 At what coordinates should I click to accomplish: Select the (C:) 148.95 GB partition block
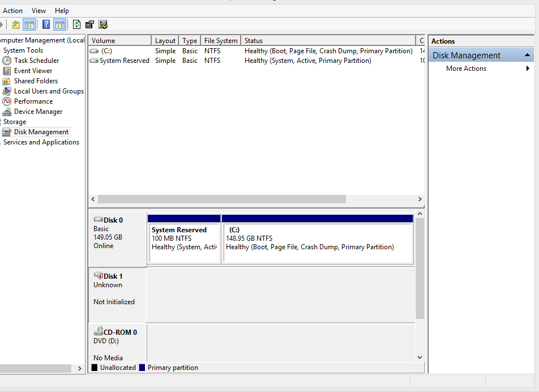[x=318, y=239]
